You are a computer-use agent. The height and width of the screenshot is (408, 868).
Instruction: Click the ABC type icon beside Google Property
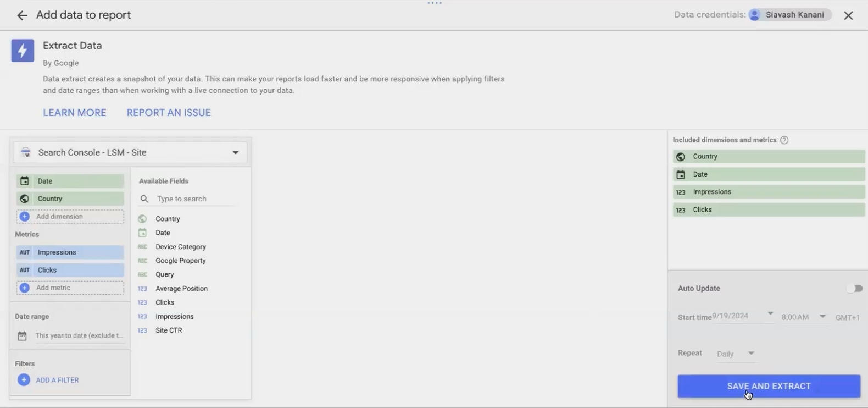[x=142, y=261]
